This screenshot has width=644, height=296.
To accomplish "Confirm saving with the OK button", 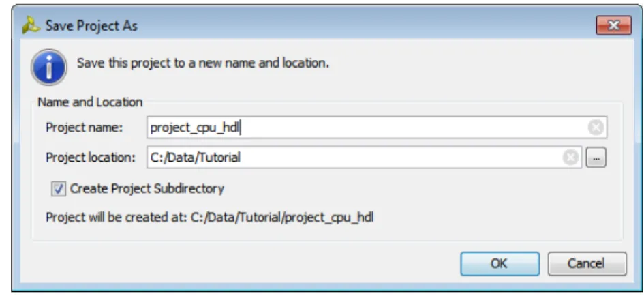I will (500, 263).
